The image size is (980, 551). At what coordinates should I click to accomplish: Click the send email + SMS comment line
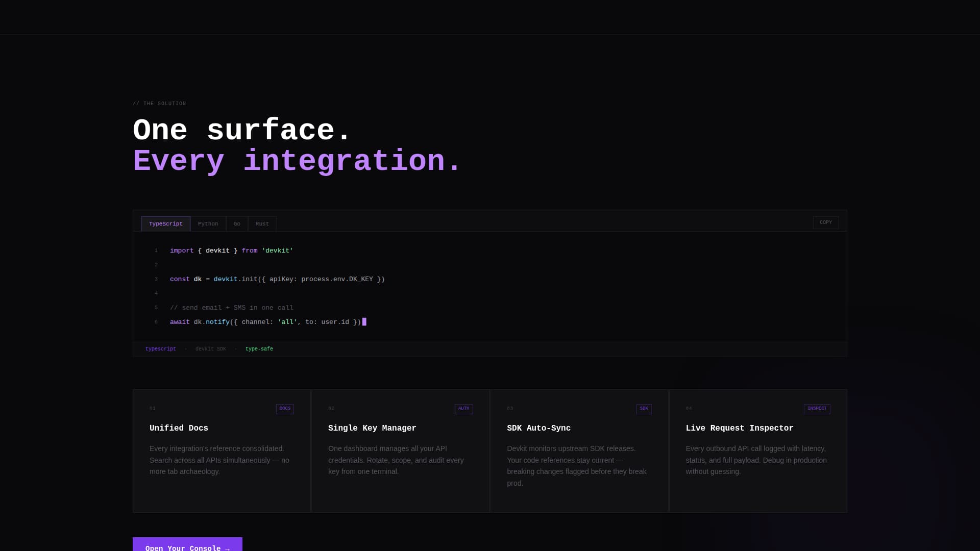tap(232, 308)
